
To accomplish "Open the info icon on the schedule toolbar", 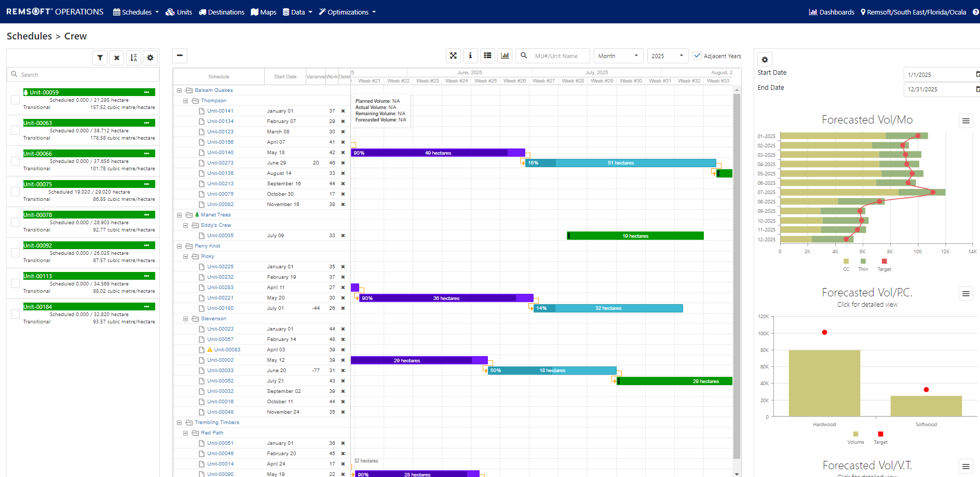I will pyautogui.click(x=470, y=56).
